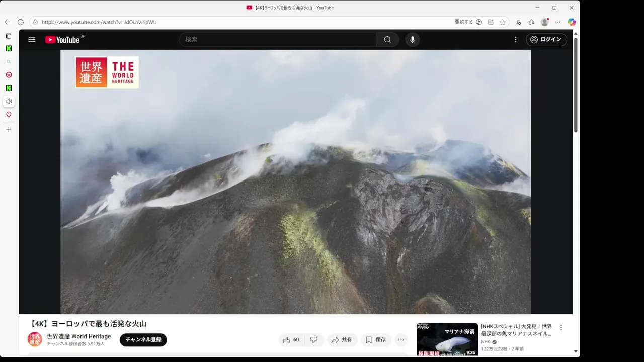The width and height of the screenshot is (644, 362).
Task: Open Edge settings and more ellipsis
Action: pos(558,22)
